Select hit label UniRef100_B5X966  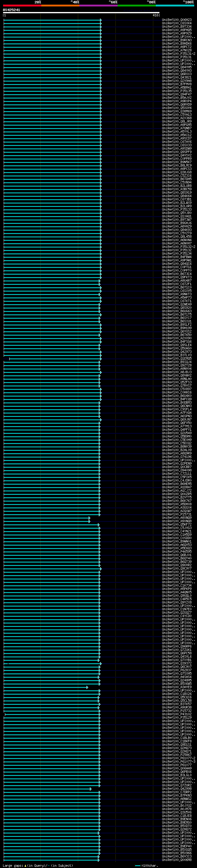[x=177, y=853]
